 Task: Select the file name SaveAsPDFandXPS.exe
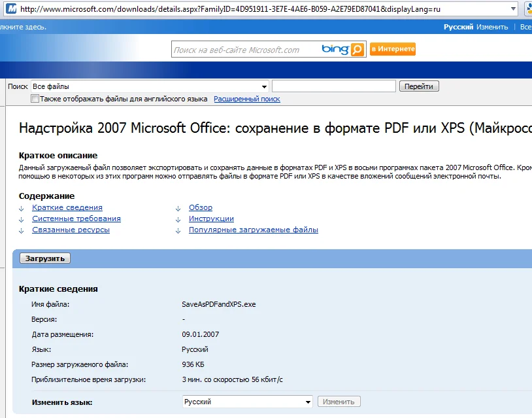(219, 304)
